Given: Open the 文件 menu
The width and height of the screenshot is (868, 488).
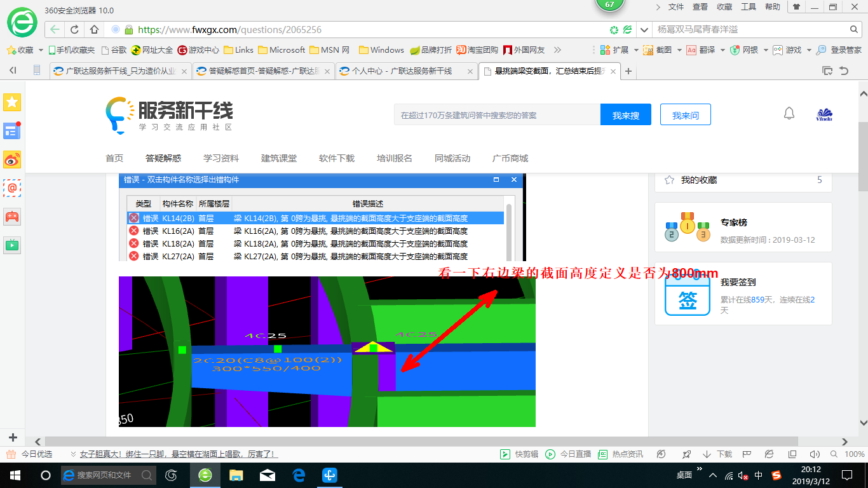Looking at the screenshot, I should coord(676,7).
